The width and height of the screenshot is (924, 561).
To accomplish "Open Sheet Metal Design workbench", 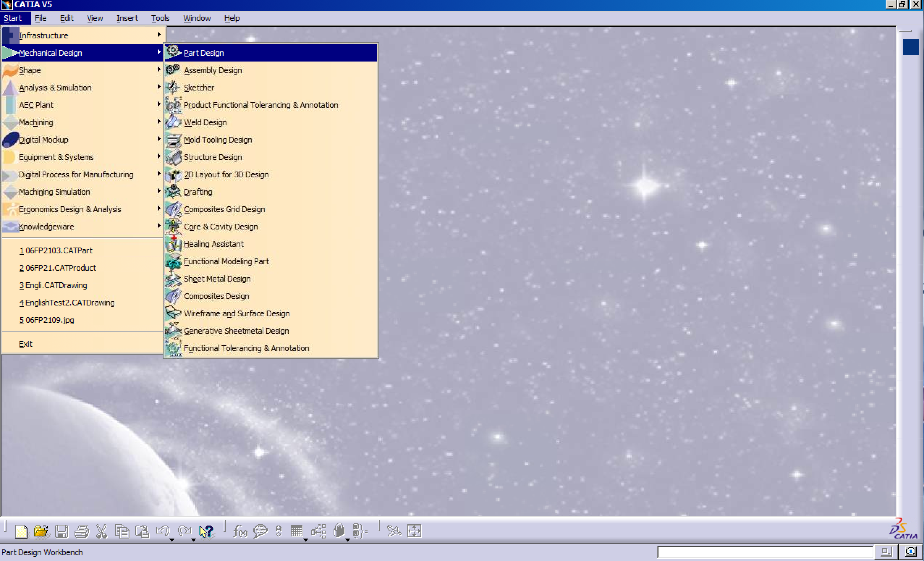I will tap(271, 279).
